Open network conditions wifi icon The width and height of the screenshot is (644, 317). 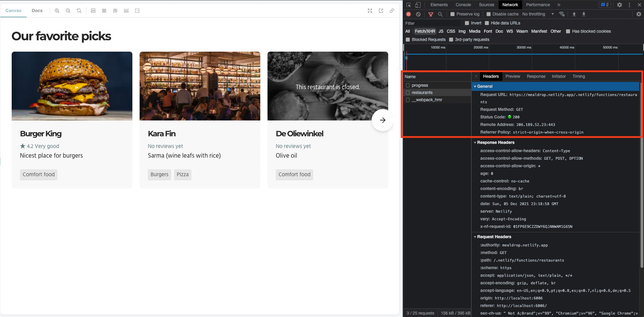[x=562, y=14]
